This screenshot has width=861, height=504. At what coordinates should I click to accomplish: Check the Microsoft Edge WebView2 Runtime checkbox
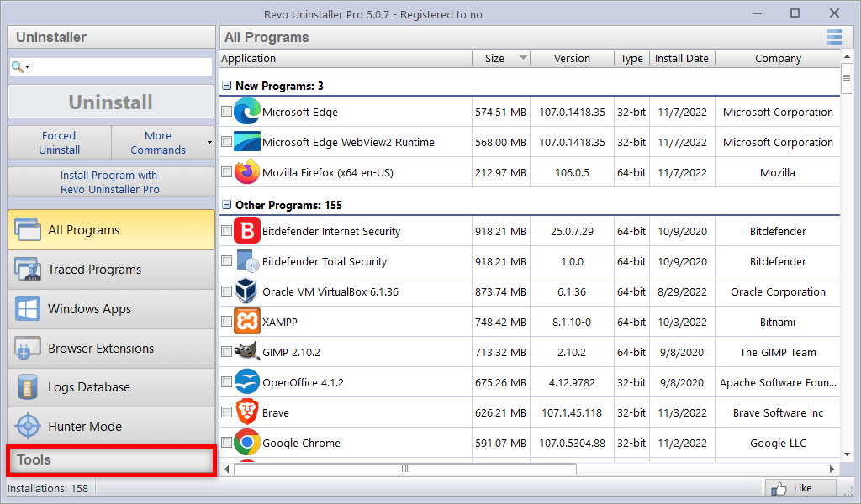pyautogui.click(x=226, y=141)
